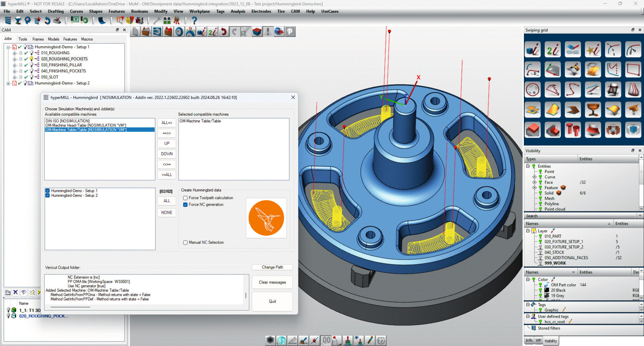Expand the User defined tags group
Screen dimensions: 644x346
tap(527, 316)
